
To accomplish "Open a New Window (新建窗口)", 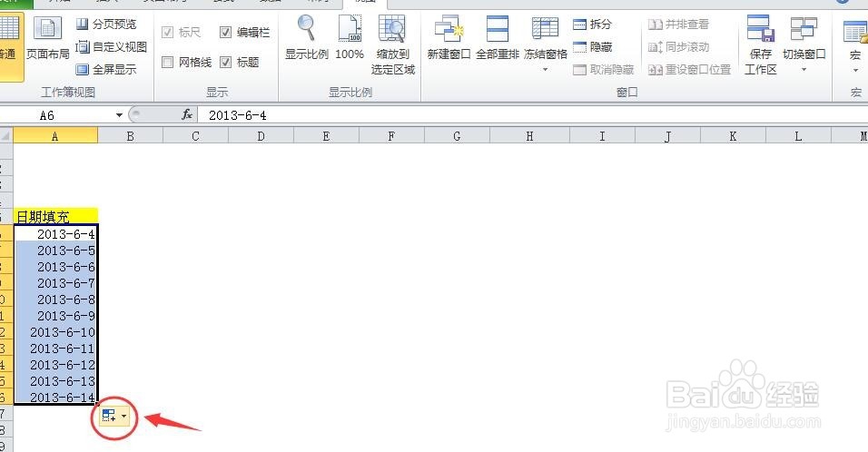I will (x=449, y=37).
